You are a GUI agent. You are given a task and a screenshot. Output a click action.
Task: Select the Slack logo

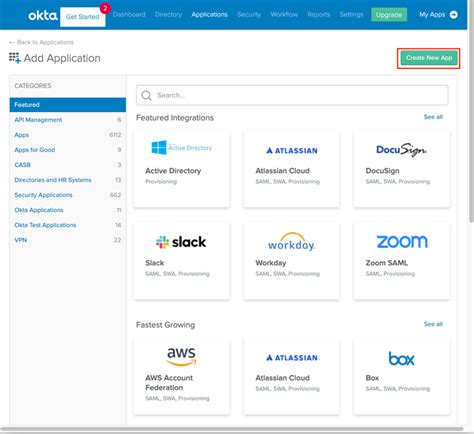pyautogui.click(x=181, y=242)
